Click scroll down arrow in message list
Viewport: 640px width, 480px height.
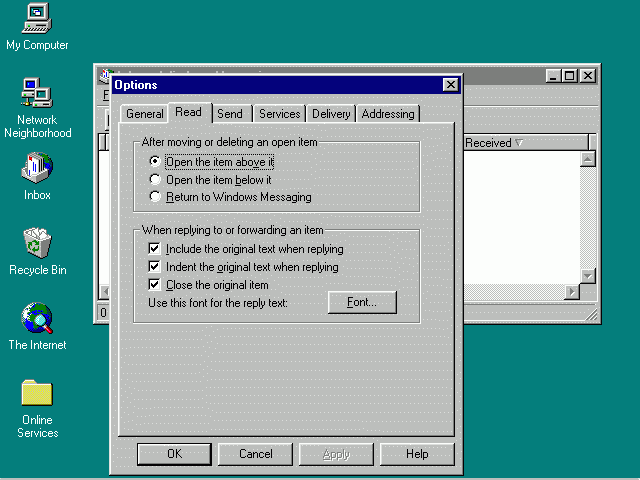pyautogui.click(x=588, y=276)
